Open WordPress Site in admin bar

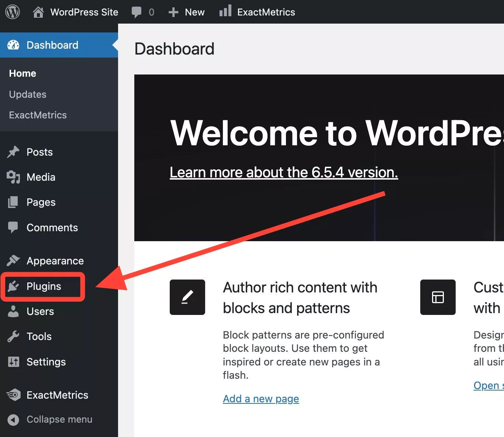(84, 12)
